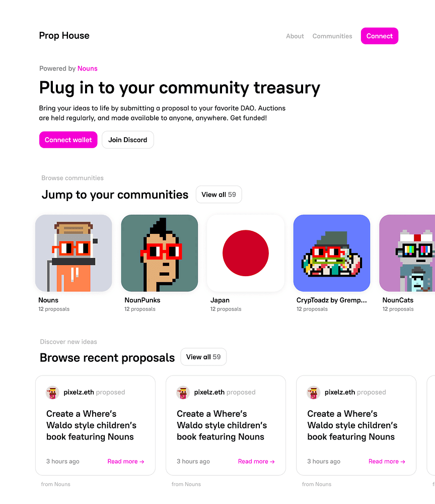This screenshot has width=435, height=504.
Task: View all 59 communities
Action: [219, 195]
